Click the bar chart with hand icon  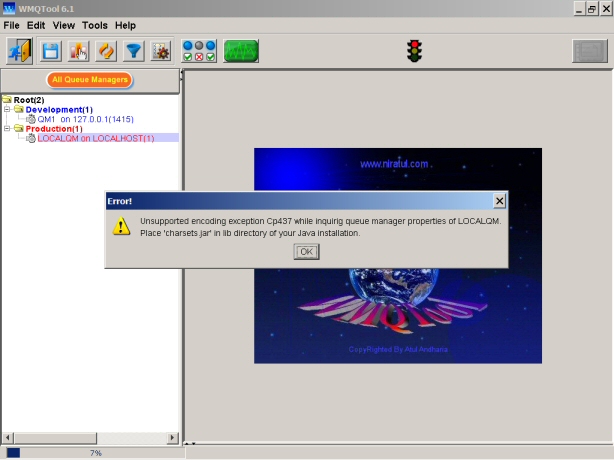click(x=78, y=51)
